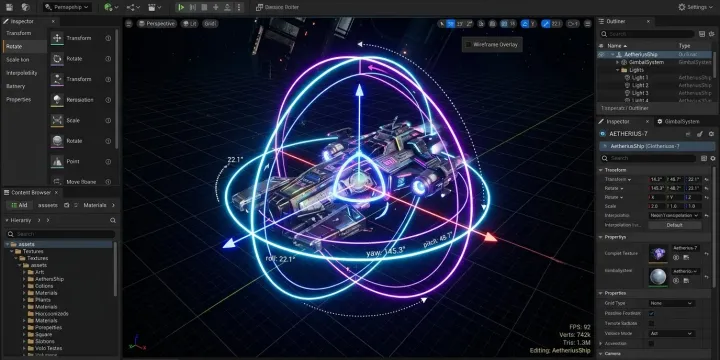Screen dimensions: 720x360
Task: Click the Outliner settings gear icon
Action: 712,34
